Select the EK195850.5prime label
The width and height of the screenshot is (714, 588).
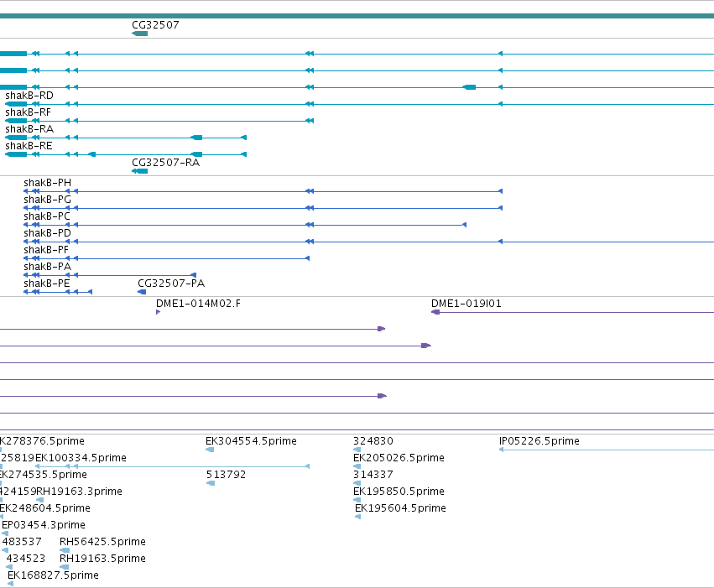click(399, 492)
